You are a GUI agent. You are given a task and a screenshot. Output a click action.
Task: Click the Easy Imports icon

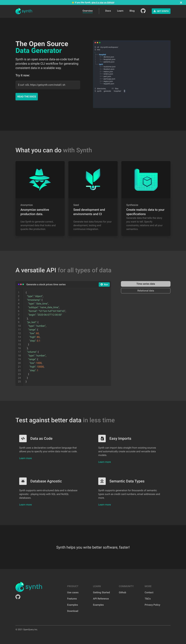[x=102, y=438]
